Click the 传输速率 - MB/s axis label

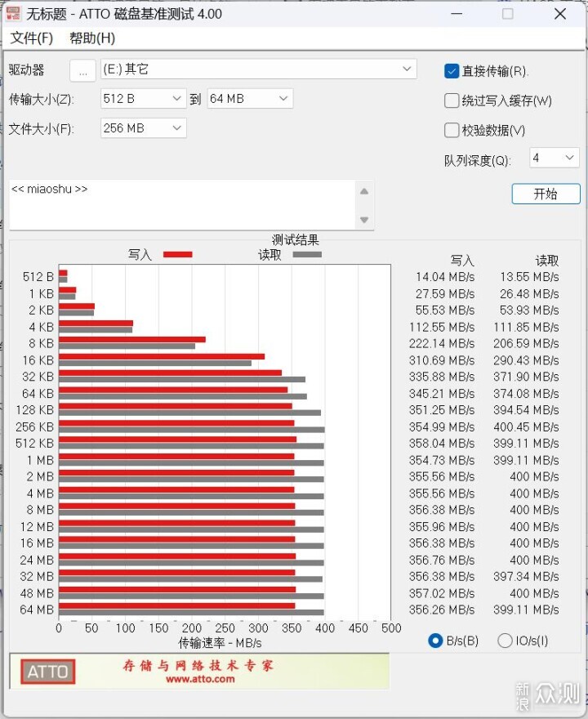click(x=220, y=643)
